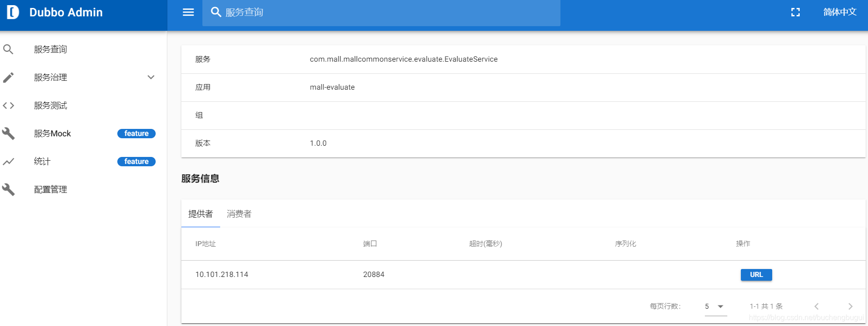Click the 组 row label
The image size is (868, 326).
point(199,115)
